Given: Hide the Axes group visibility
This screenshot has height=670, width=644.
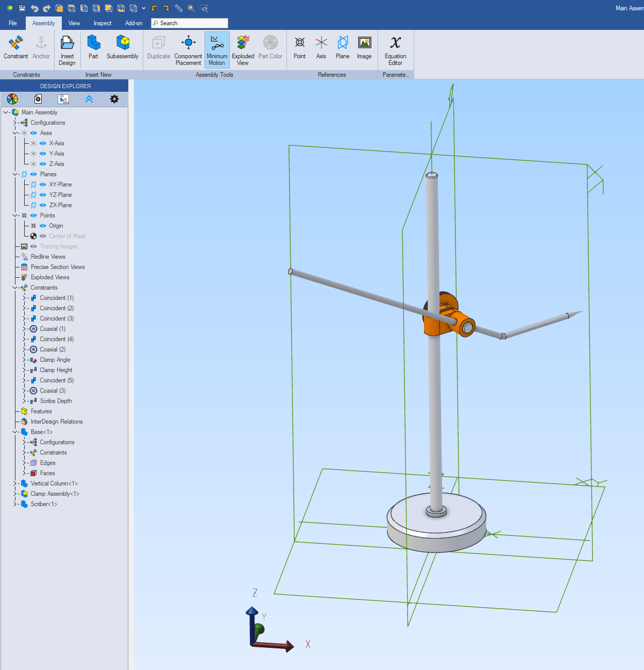Looking at the screenshot, I should (x=32, y=132).
